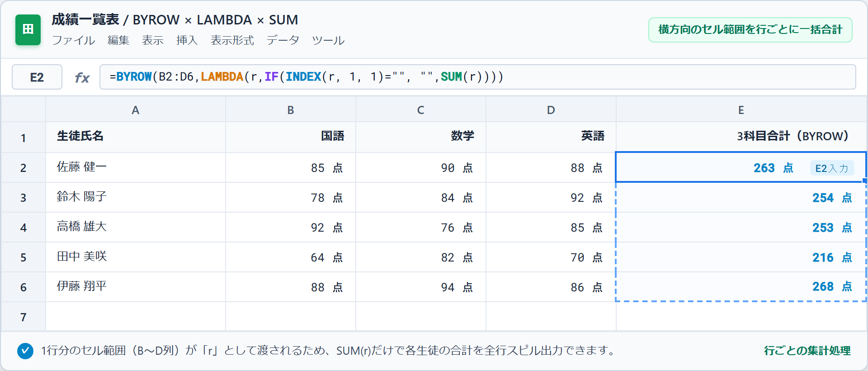
Task: Select column E header
Action: click(741, 109)
